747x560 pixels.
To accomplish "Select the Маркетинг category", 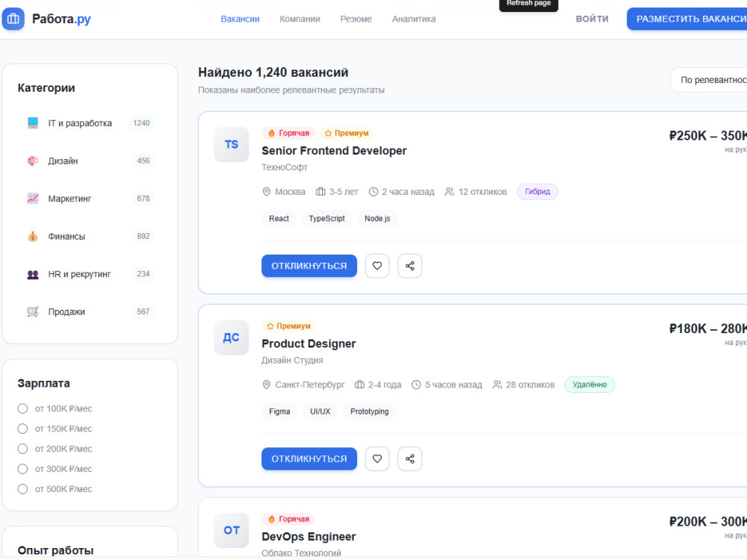I will tap(90, 199).
